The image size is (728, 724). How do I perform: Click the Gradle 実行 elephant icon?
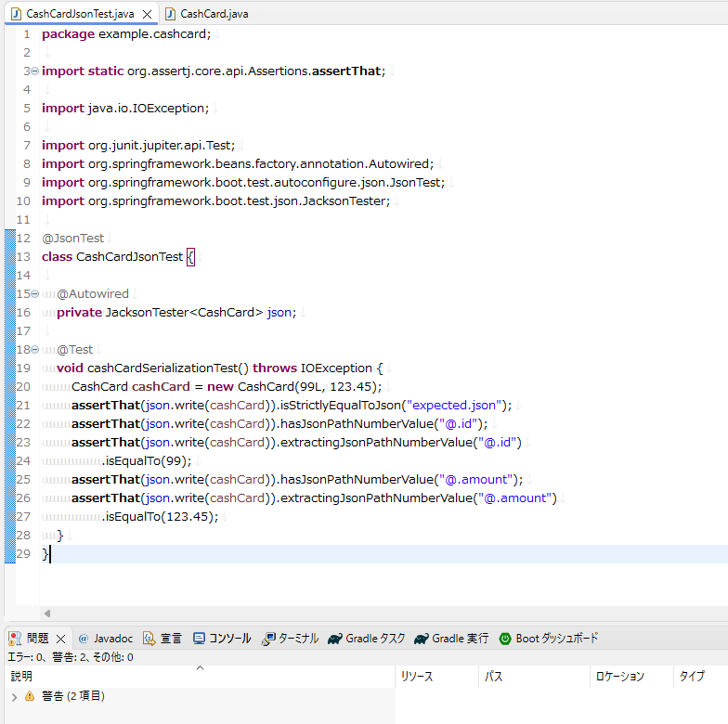click(422, 639)
